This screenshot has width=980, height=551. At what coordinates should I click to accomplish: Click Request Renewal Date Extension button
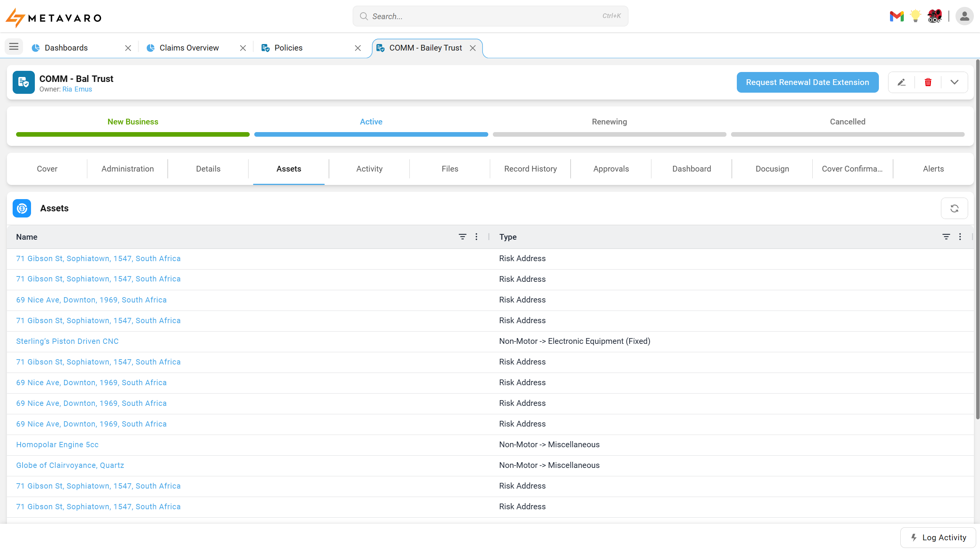(x=807, y=82)
